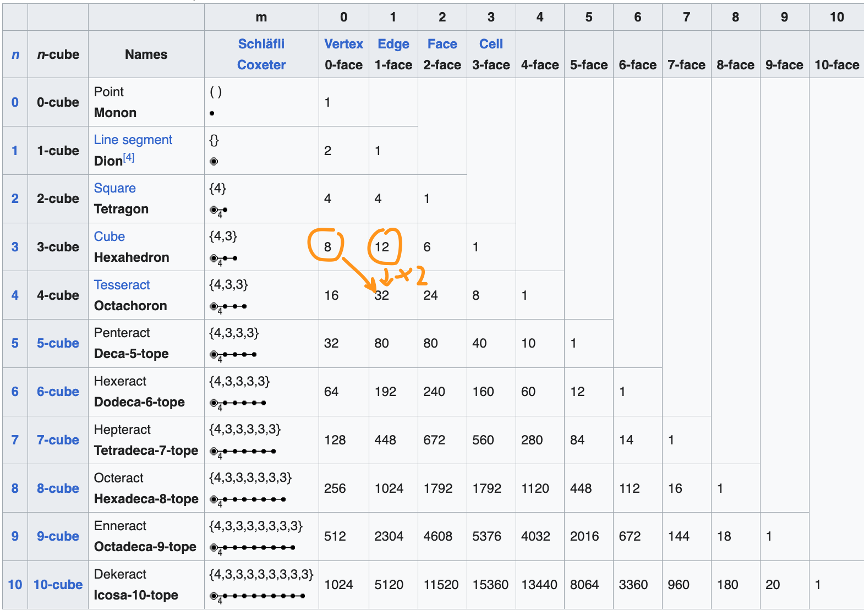This screenshot has height=616, width=864.
Task: Click the Coxeter diagram for Dekeract
Action: tap(257, 596)
